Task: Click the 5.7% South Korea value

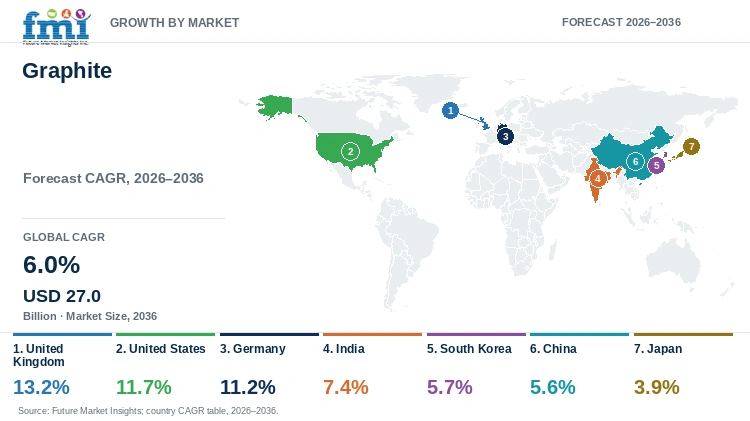Action: (x=450, y=387)
